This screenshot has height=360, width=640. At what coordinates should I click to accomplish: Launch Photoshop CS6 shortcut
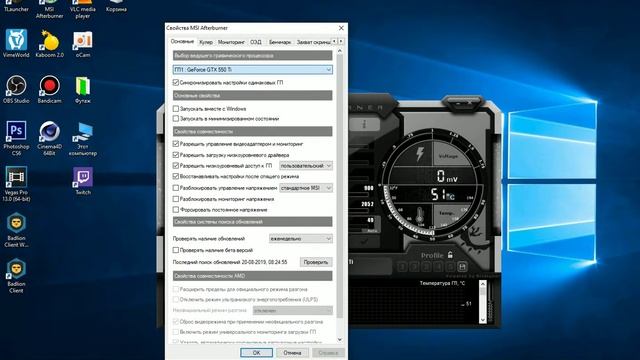click(16, 138)
